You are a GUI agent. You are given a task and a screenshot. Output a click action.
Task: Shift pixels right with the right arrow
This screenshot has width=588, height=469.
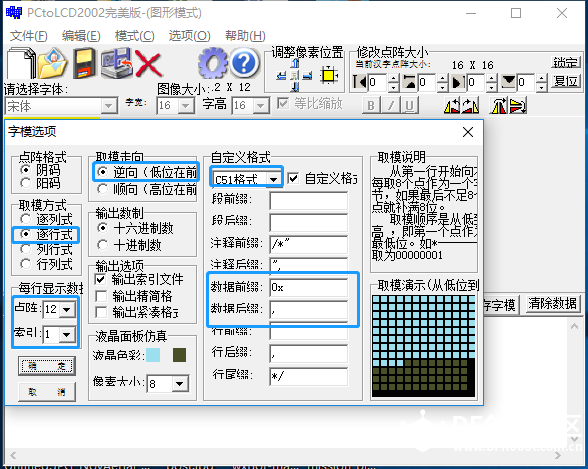click(x=308, y=76)
